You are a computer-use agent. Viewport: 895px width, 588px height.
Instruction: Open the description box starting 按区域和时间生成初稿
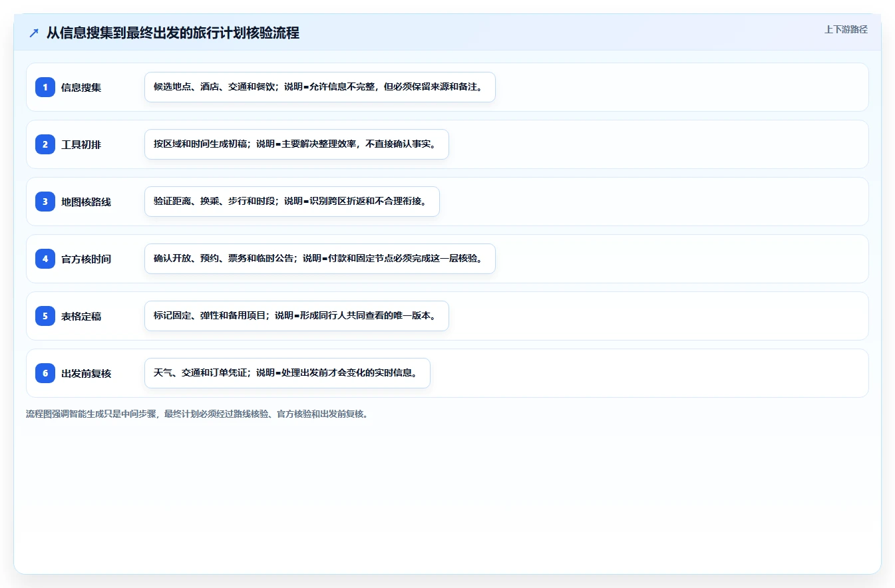(x=297, y=144)
